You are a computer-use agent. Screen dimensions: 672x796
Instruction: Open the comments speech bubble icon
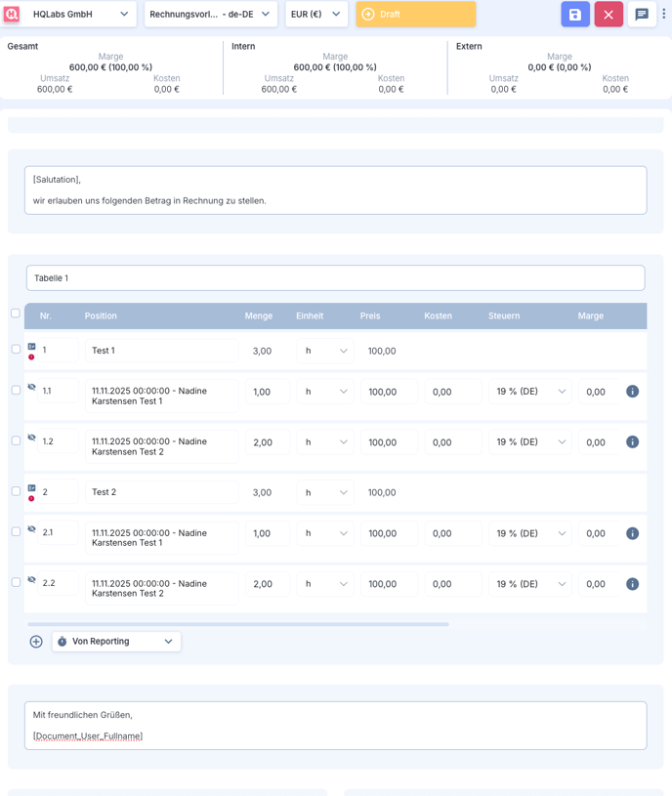click(642, 15)
